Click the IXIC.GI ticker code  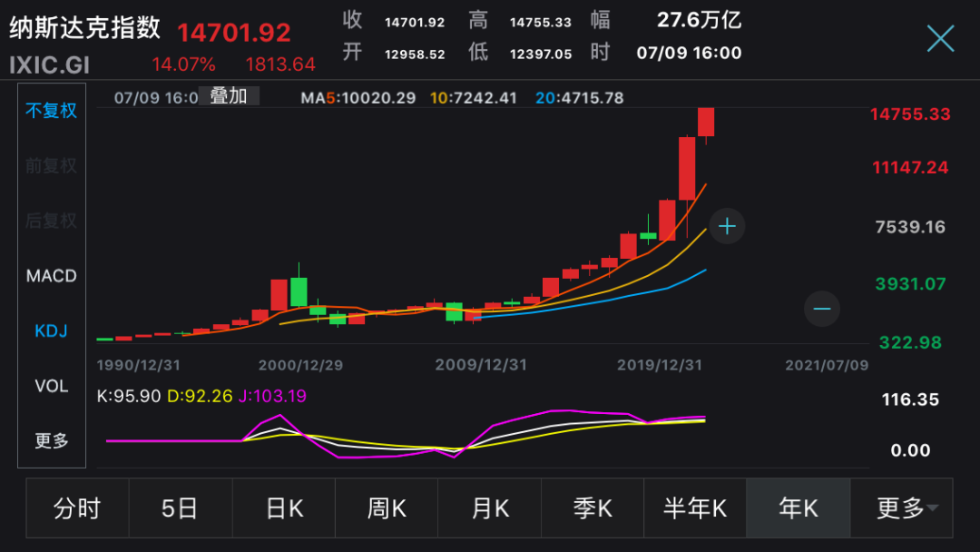(49, 65)
